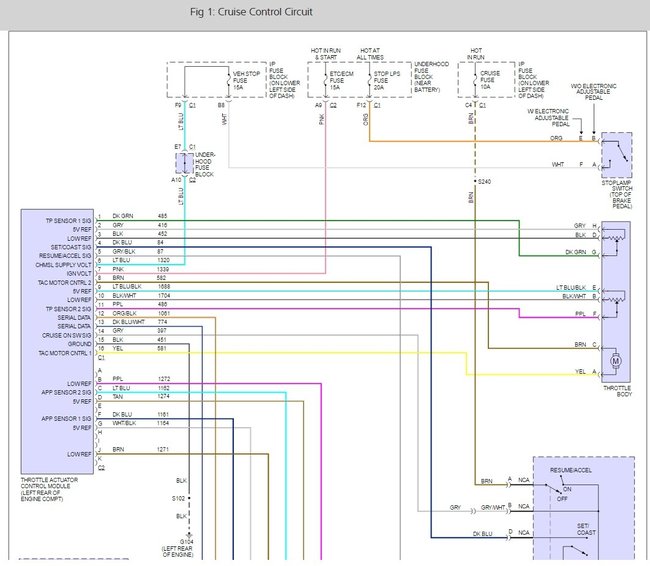Click the "STOPLAMP SWITCH" caption
This screenshot has height=566, width=650.
pos(617,186)
